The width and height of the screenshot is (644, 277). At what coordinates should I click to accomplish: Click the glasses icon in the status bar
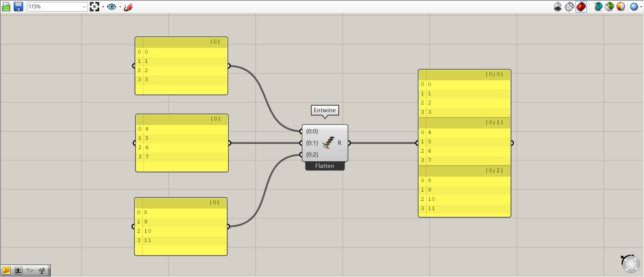tap(30, 270)
